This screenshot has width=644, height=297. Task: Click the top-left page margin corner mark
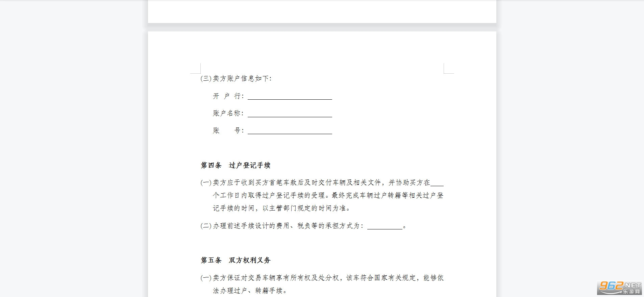195,68
